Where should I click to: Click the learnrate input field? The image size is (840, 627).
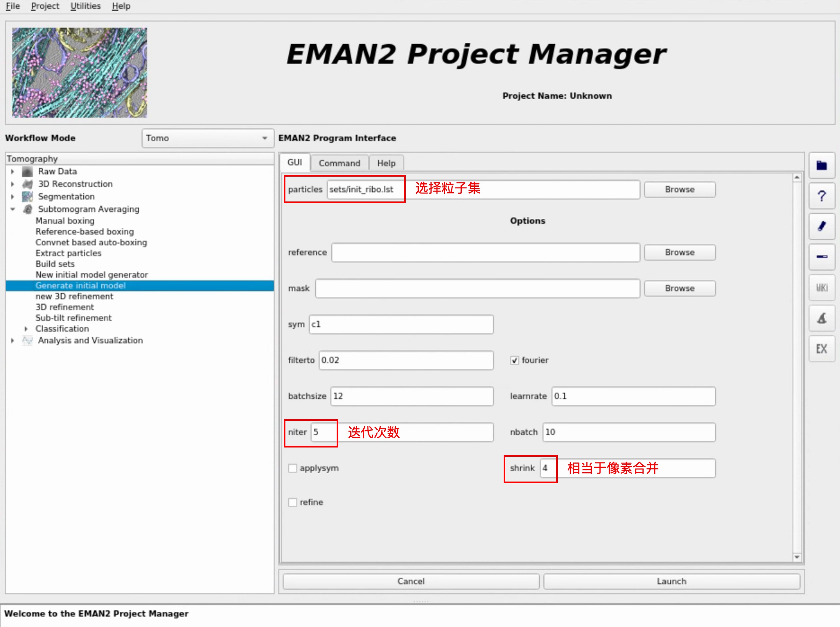coord(633,396)
